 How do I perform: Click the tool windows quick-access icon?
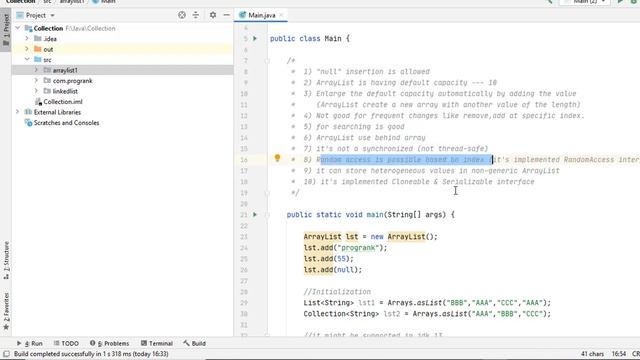tap(6, 354)
